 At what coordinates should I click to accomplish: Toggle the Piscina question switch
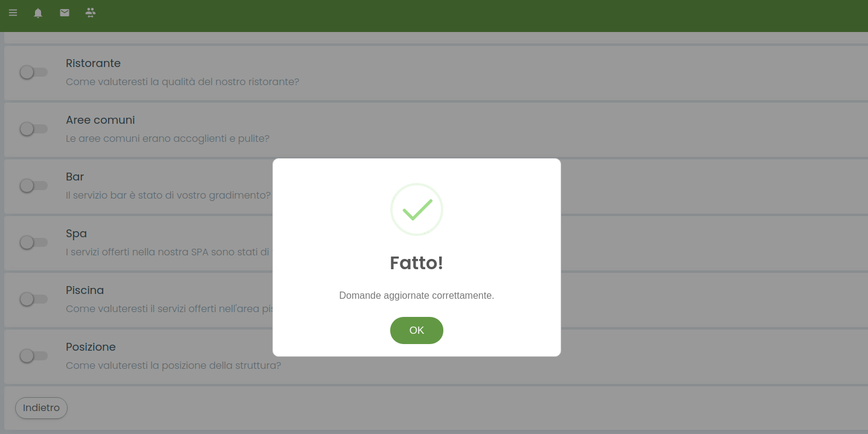pyautogui.click(x=33, y=299)
